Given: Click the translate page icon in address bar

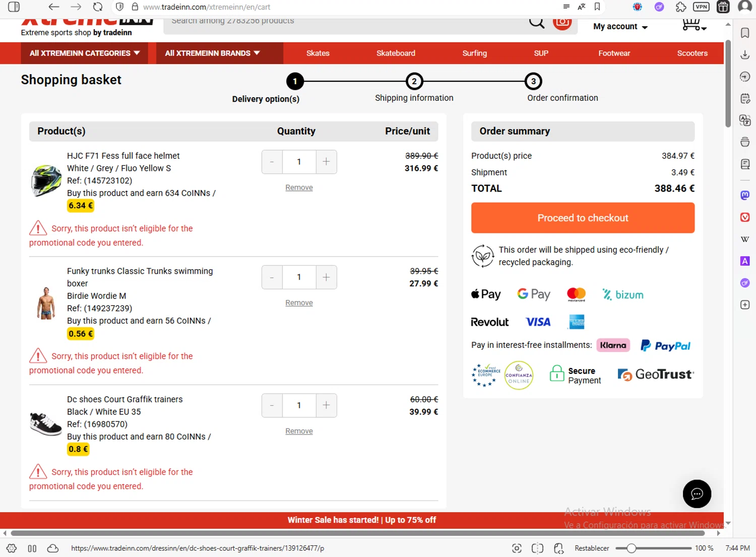Looking at the screenshot, I should point(582,7).
